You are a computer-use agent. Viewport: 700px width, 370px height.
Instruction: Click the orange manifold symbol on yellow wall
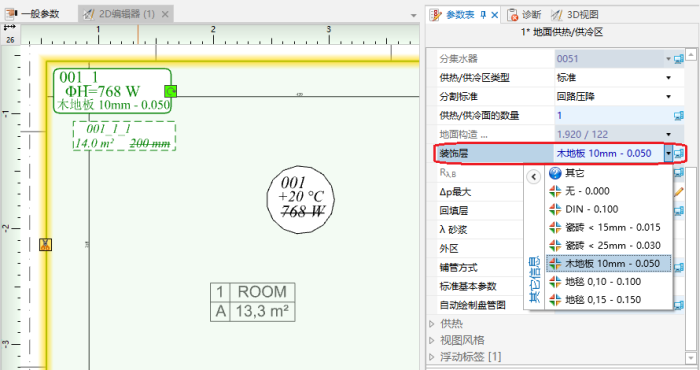pyautogui.click(x=45, y=244)
